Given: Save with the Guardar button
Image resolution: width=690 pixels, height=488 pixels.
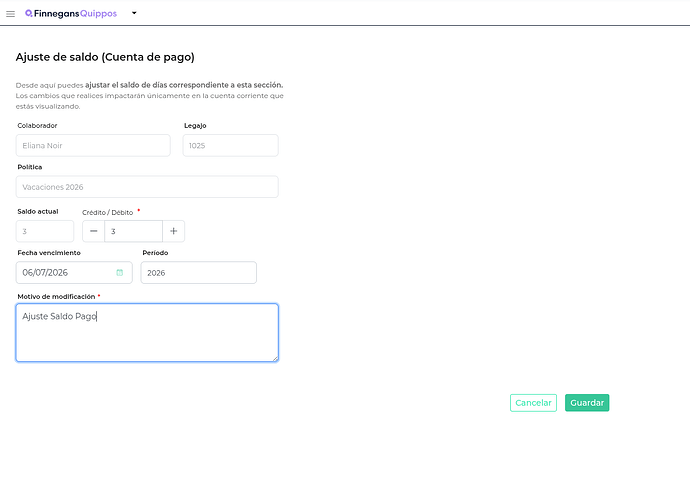Looking at the screenshot, I should click(587, 403).
